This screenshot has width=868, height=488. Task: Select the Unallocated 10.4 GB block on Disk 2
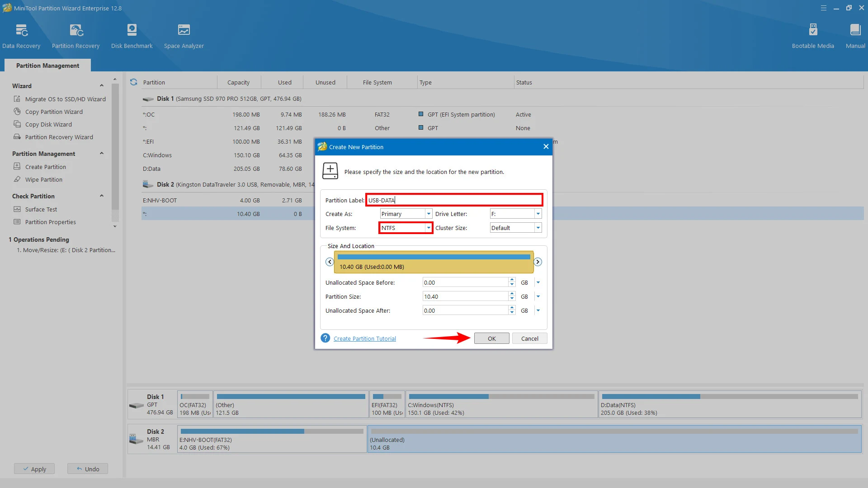click(614, 439)
